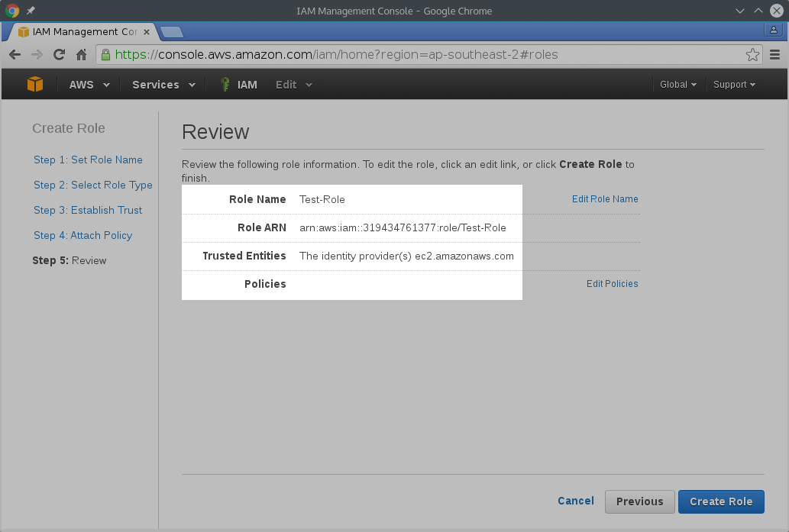Open the Global region dropdown
The image size is (789, 532).
(678, 85)
